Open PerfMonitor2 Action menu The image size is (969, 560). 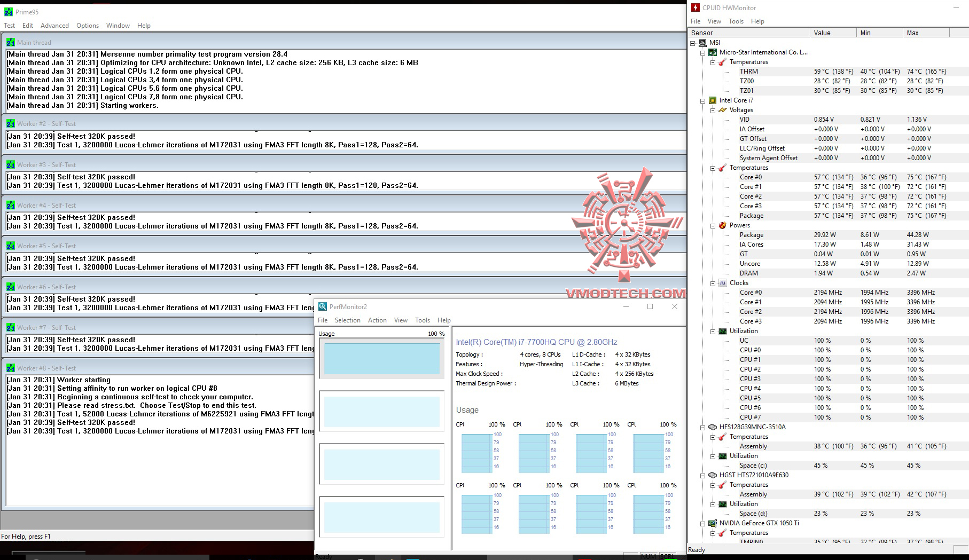tap(377, 320)
